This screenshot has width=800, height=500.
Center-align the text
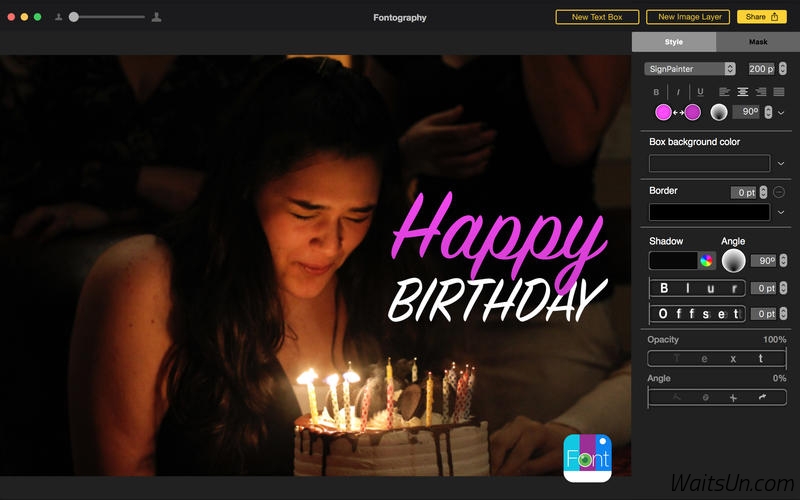pos(742,92)
